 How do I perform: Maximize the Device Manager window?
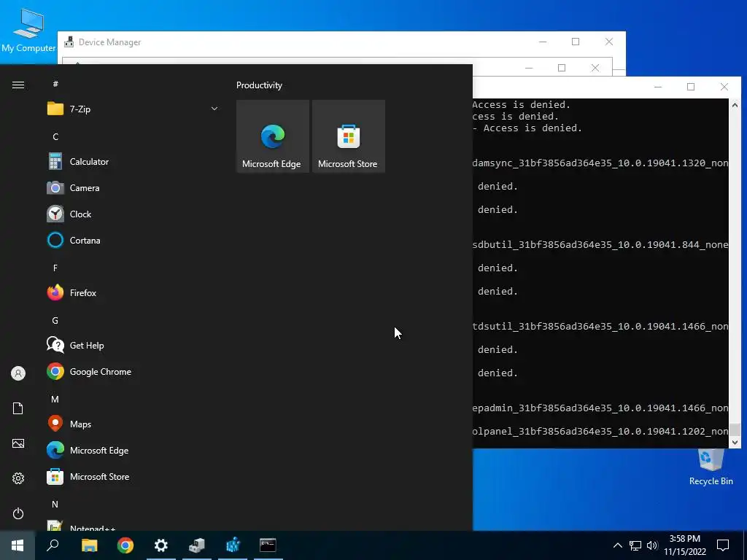coord(576,42)
